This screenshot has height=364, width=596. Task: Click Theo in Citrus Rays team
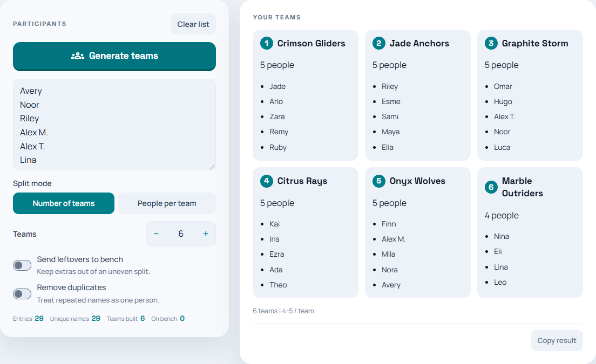point(278,285)
